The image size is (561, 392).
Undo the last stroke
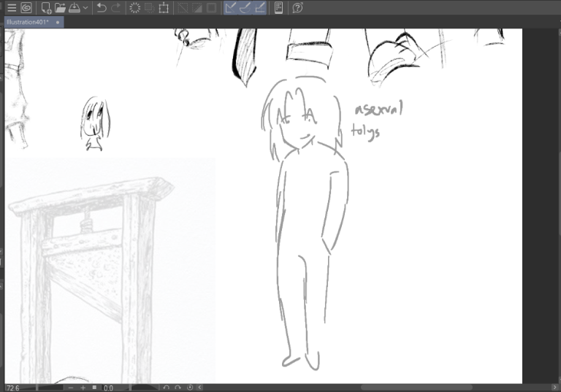[x=102, y=7]
